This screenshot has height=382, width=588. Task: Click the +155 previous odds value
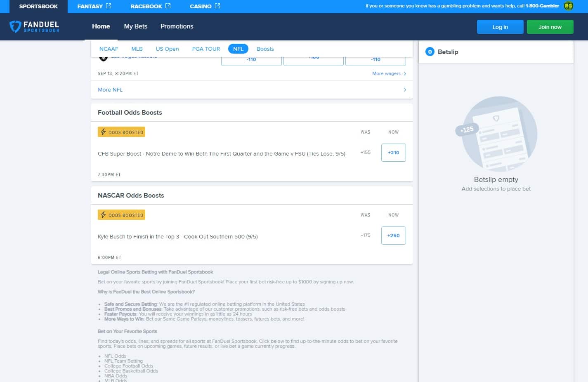coord(366,152)
